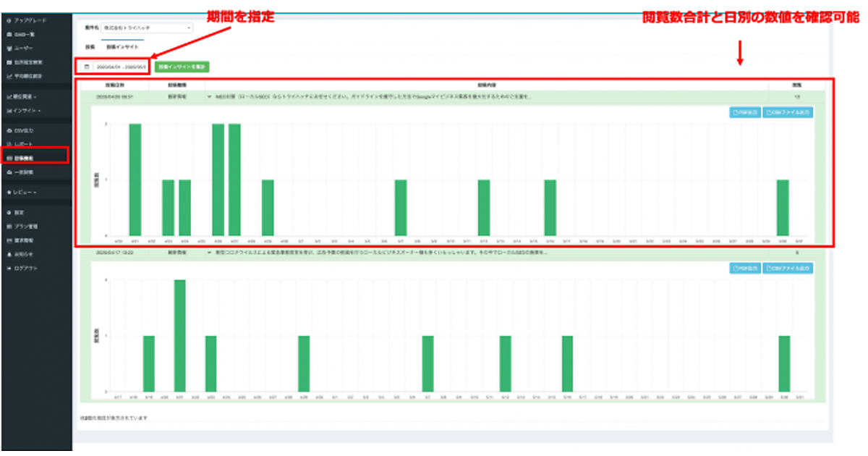Click the user icon beside ユーザー
Viewport: 868px width, 456px height.
[8, 48]
